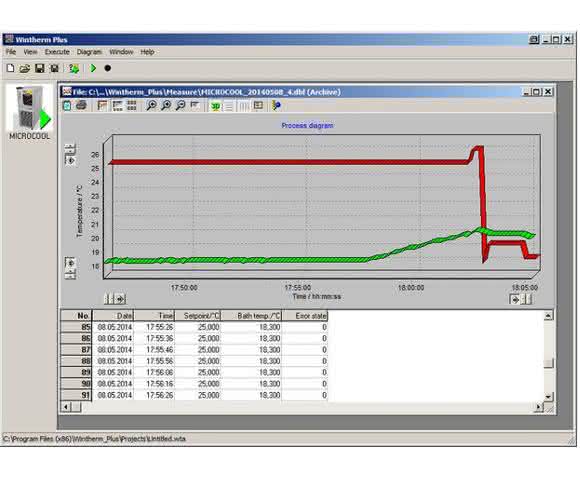Select row number 85
580x480 pixels.
click(x=76, y=327)
